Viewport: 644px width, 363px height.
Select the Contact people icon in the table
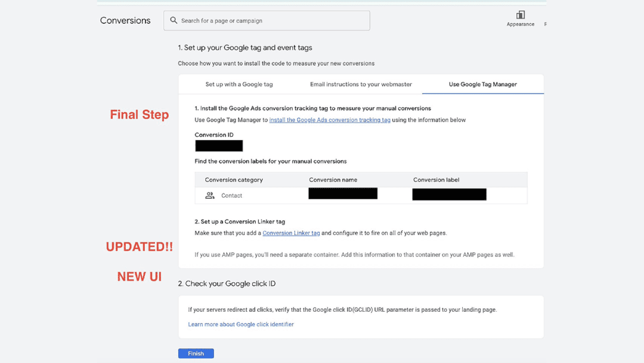tap(209, 195)
